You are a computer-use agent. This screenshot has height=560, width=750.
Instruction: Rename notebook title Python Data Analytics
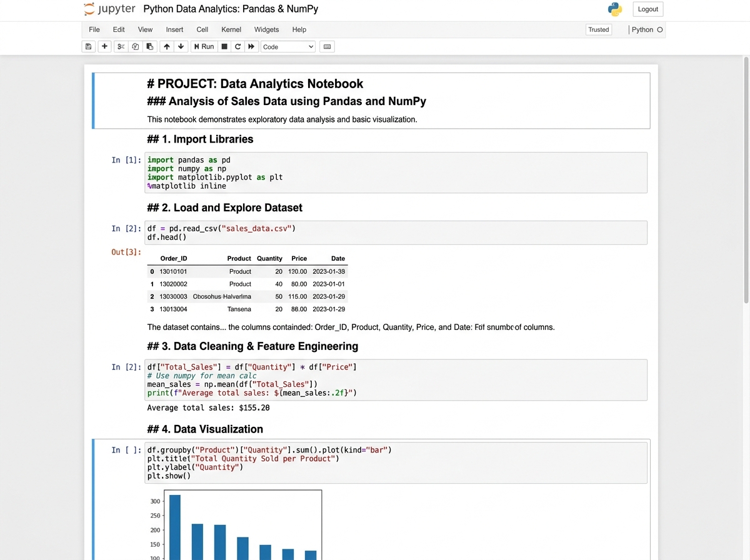point(231,9)
